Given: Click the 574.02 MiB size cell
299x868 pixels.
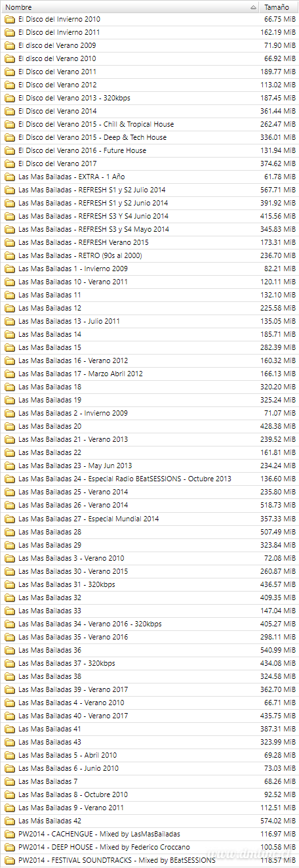Looking at the screenshot, I should tap(278, 821).
